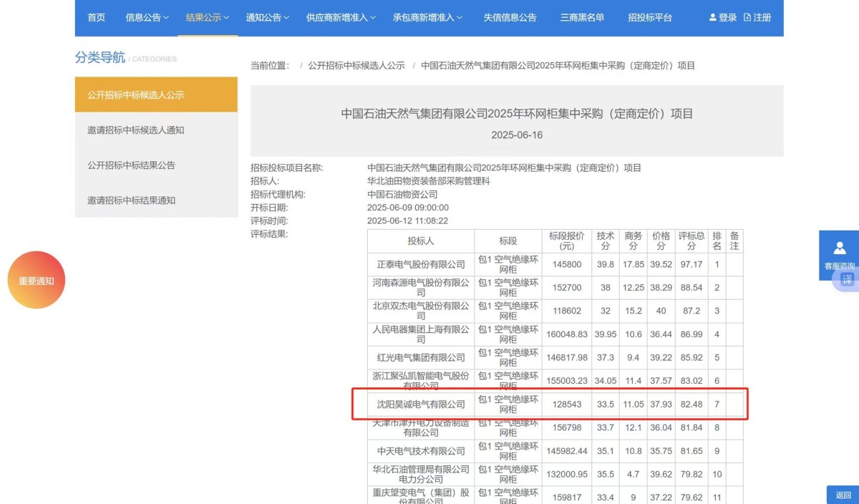Click the 中国石油物资公司 agency name text
This screenshot has height=504, width=859.
402,194
